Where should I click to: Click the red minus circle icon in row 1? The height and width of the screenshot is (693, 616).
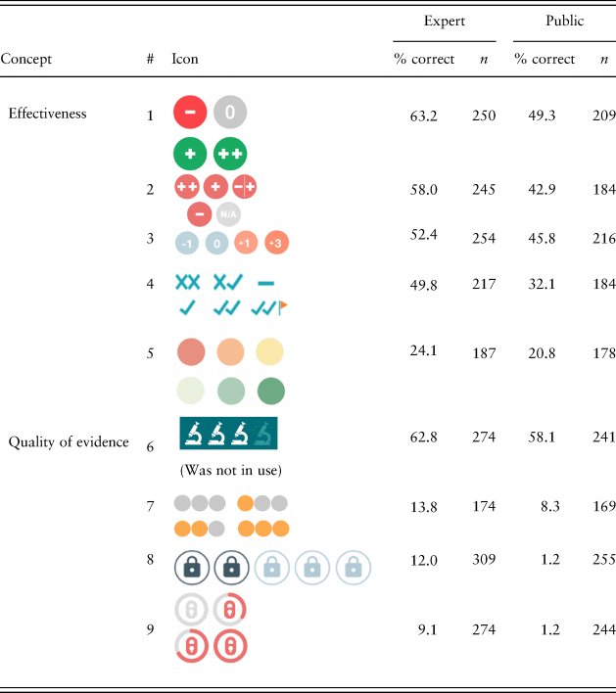pos(190,113)
